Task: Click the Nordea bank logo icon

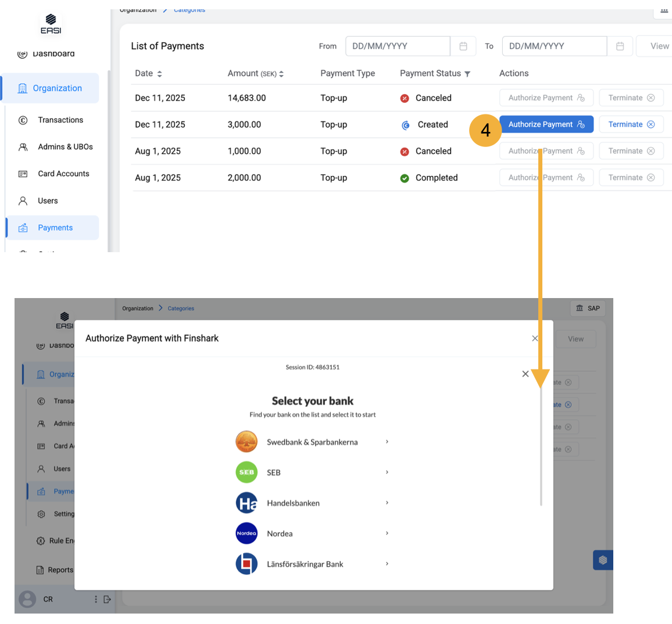Action: coord(246,533)
